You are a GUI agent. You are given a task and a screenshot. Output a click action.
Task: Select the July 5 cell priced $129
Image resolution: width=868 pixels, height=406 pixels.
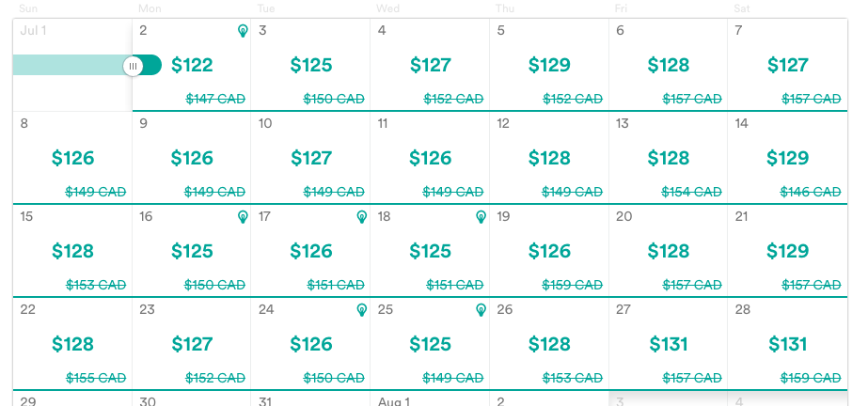[x=549, y=65]
